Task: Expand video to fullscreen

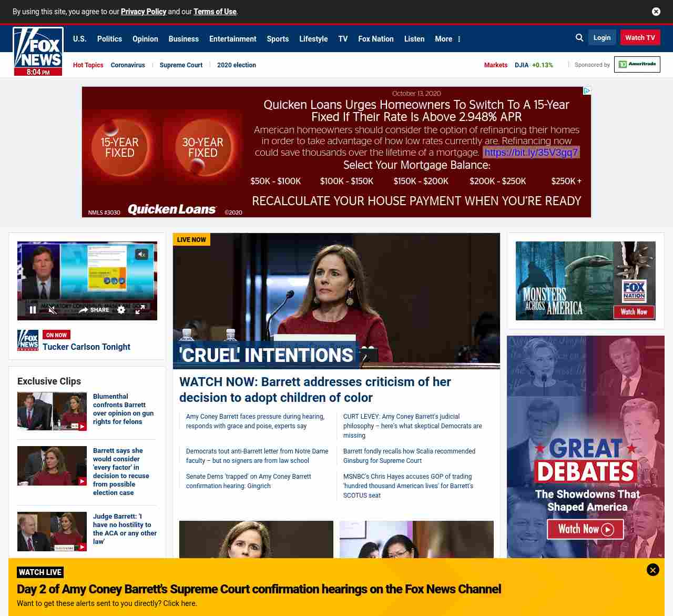Action: tap(140, 310)
